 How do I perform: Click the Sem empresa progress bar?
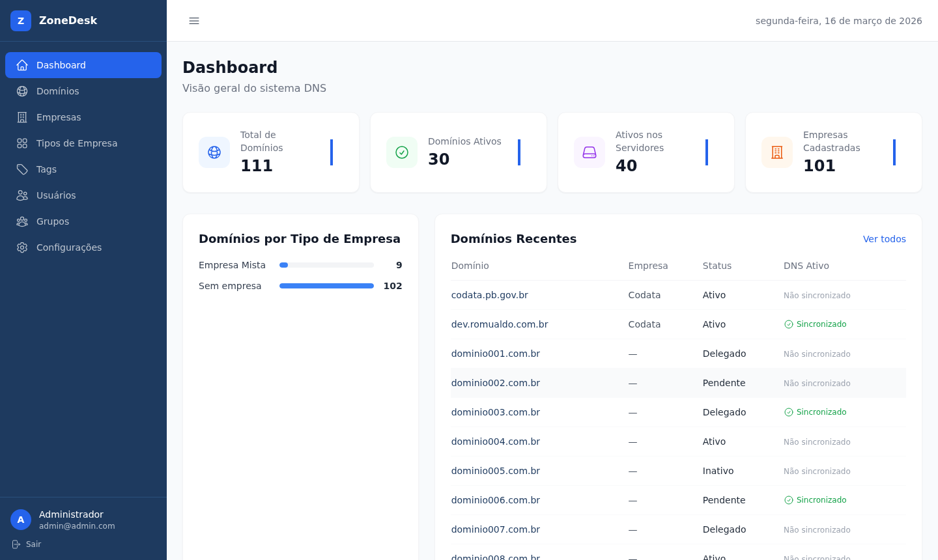pos(326,286)
